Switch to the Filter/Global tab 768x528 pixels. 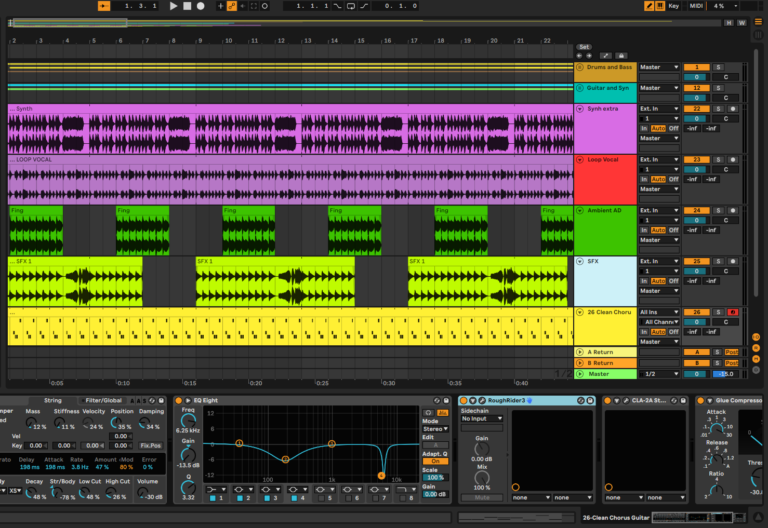pos(103,401)
